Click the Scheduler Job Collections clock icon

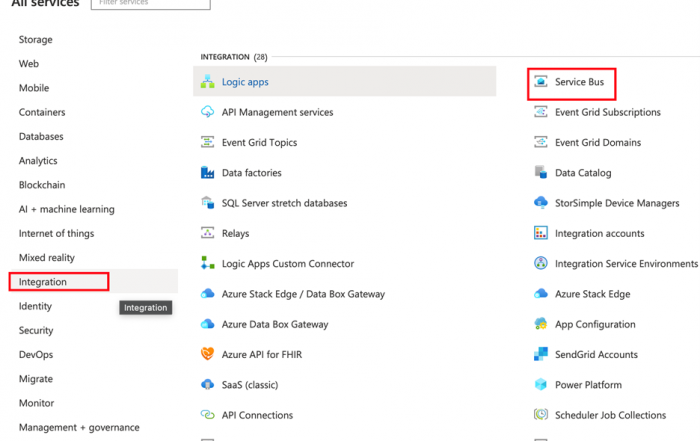(541, 415)
